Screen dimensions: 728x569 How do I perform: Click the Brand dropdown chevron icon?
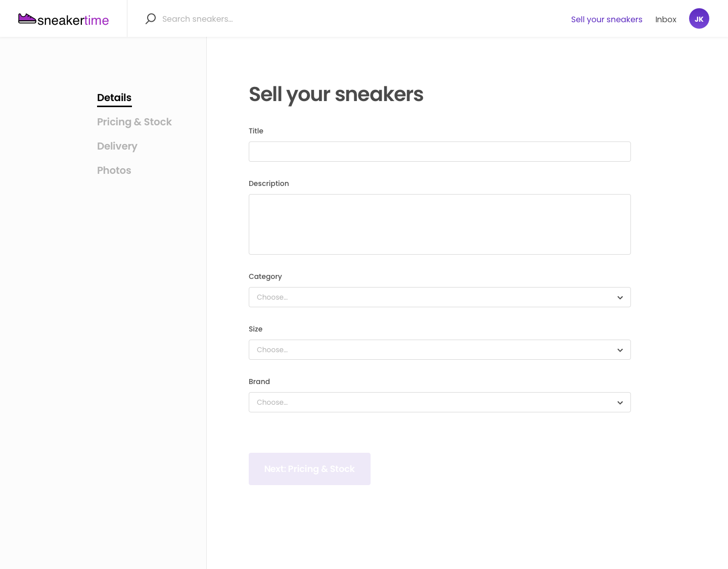pyautogui.click(x=620, y=402)
